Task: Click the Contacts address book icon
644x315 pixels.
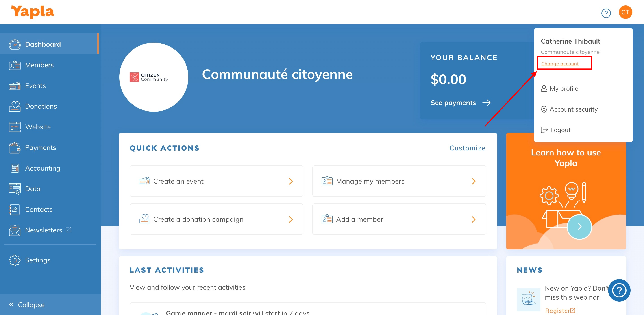Action: point(15,209)
